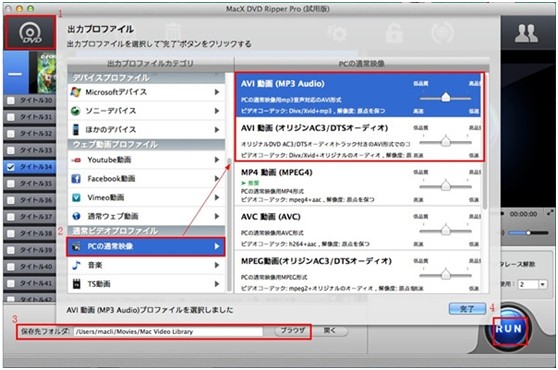Screen dimensions: 558x370
Task: Click the 完了 button
Action: coord(467,309)
